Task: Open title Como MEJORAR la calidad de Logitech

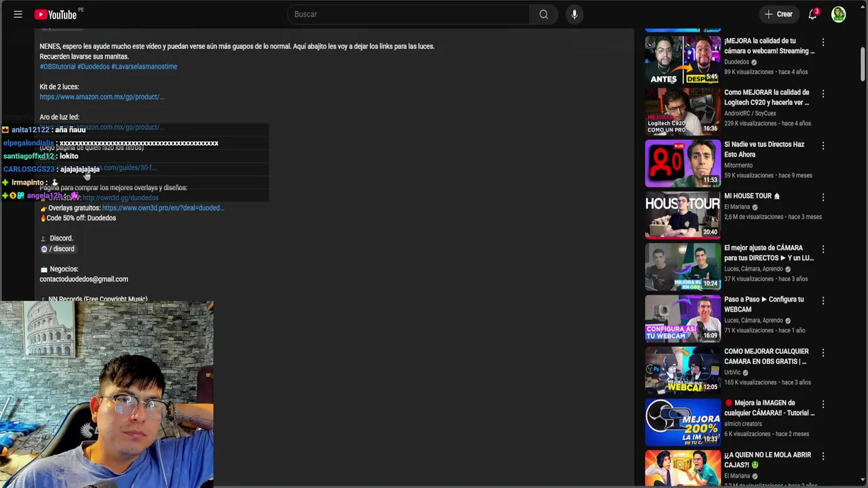Action: (767, 98)
